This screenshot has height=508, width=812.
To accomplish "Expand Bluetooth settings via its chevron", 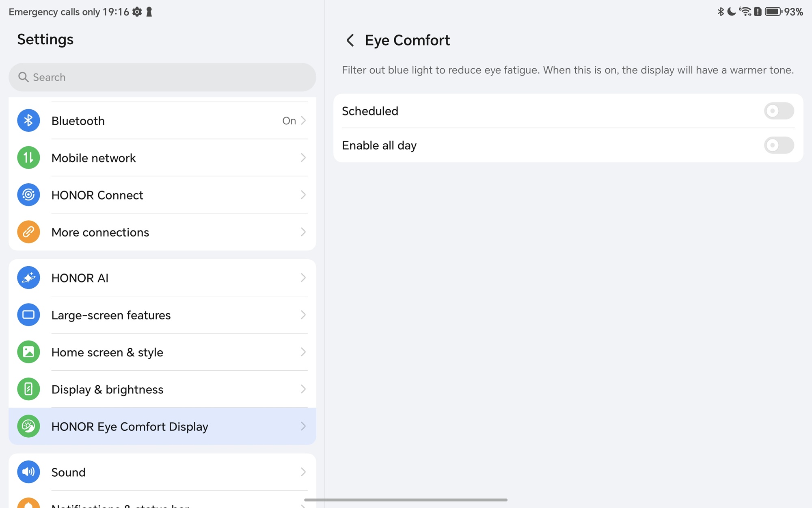I will [x=303, y=121].
